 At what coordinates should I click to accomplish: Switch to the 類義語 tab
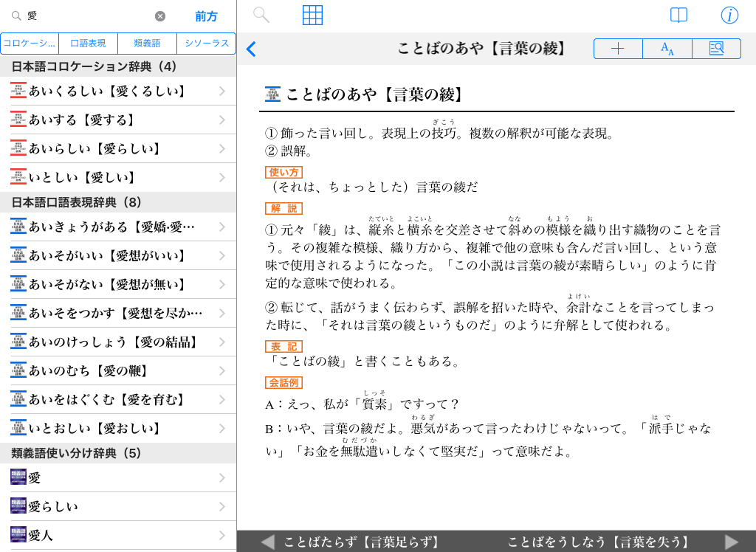coord(148,44)
